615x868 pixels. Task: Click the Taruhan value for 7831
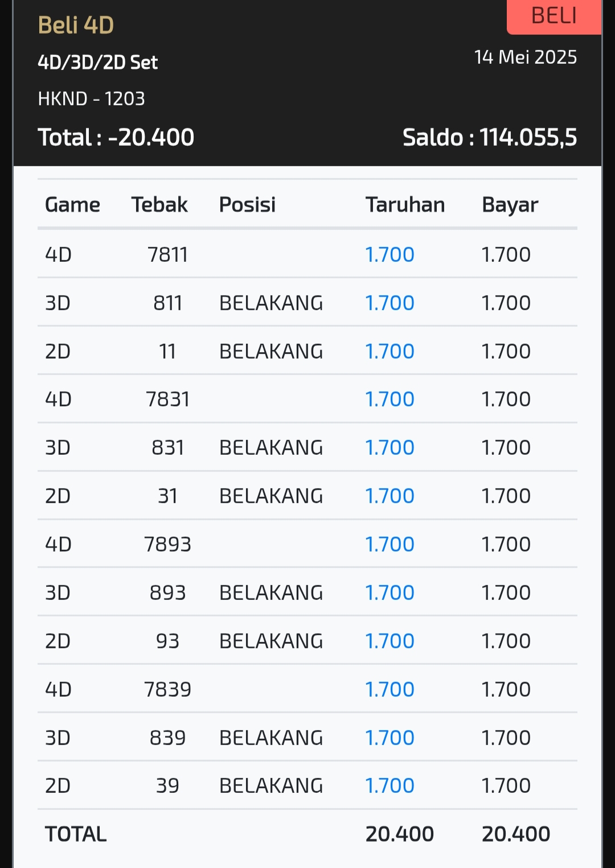click(389, 399)
